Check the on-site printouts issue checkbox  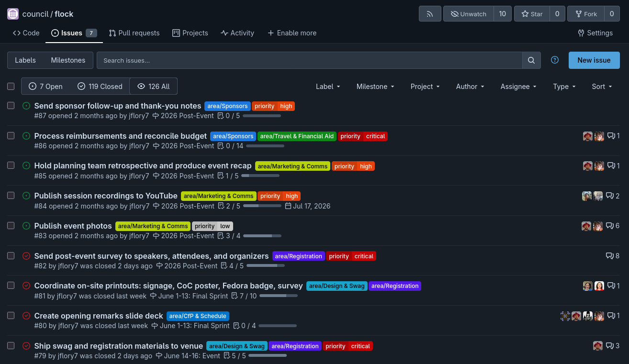pyautogui.click(x=11, y=285)
